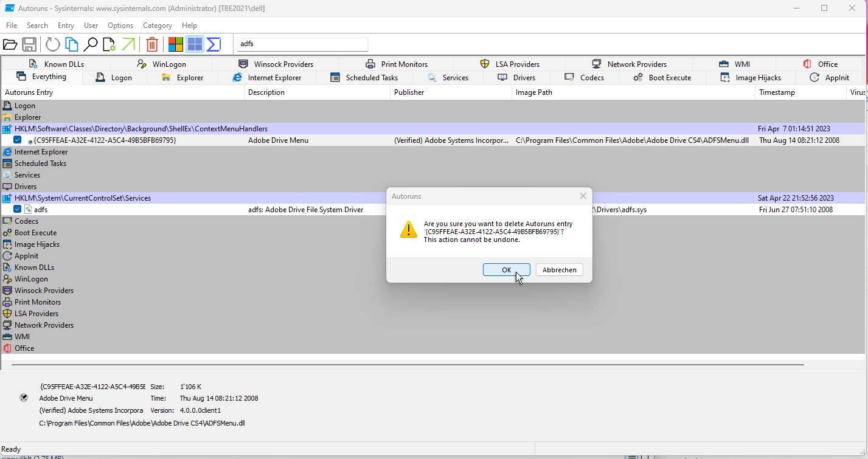The width and height of the screenshot is (868, 459).
Task: Open the User menu
Action: click(91, 26)
